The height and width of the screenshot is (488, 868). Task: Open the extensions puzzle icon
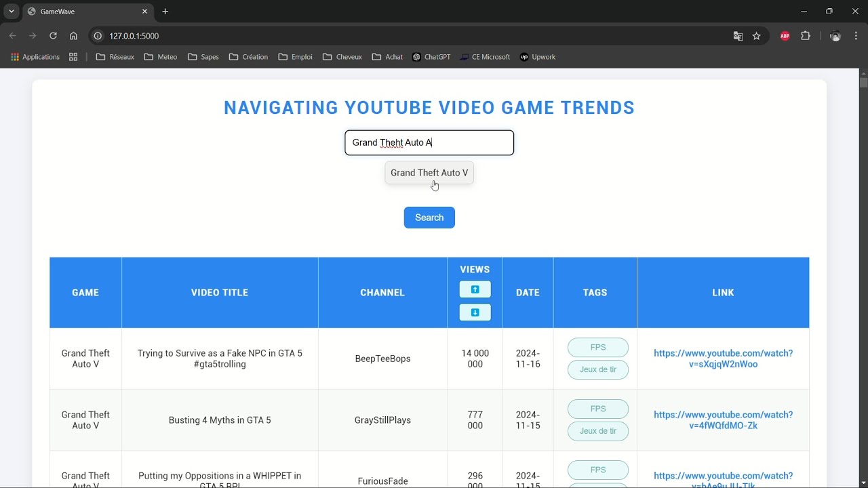[806, 36]
